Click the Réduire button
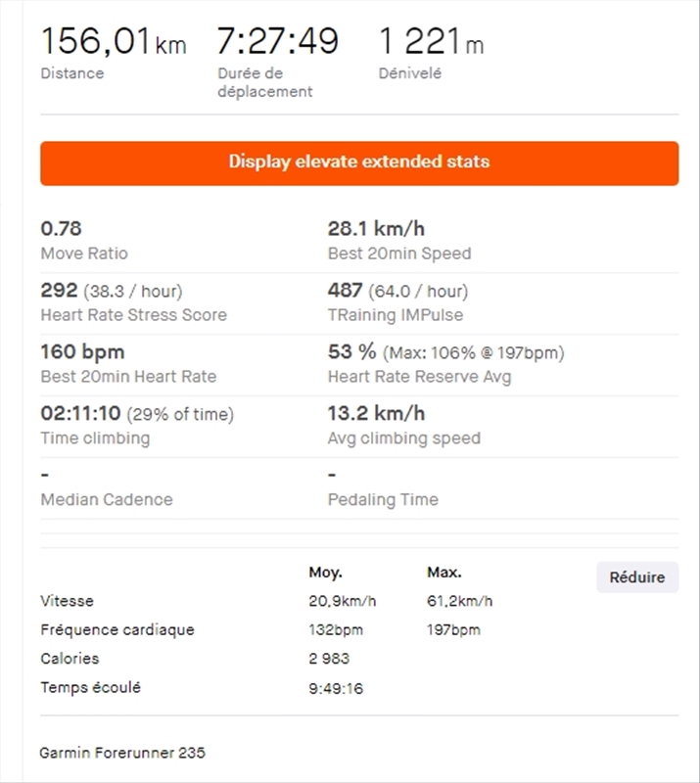Viewport: 700px width, 783px height. (636, 577)
